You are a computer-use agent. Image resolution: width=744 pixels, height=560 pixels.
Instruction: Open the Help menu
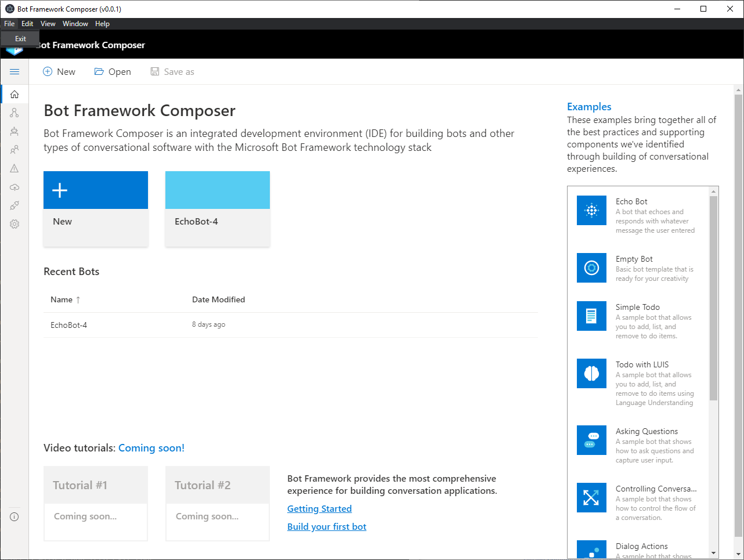click(102, 24)
